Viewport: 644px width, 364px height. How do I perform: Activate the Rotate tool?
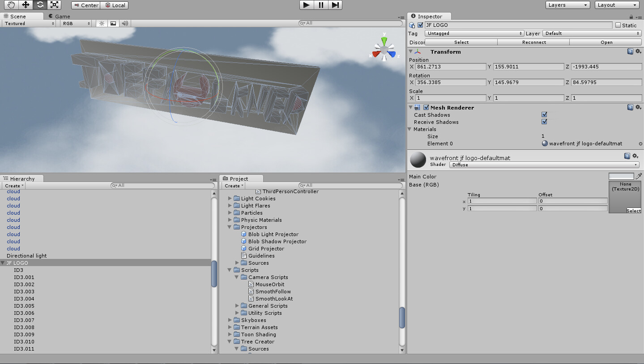point(39,4)
